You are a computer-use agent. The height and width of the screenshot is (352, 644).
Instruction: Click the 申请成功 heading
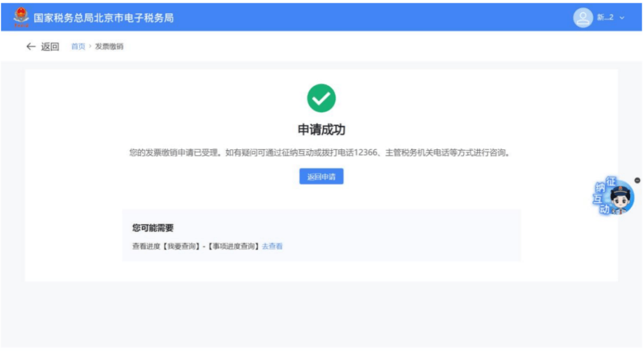321,130
